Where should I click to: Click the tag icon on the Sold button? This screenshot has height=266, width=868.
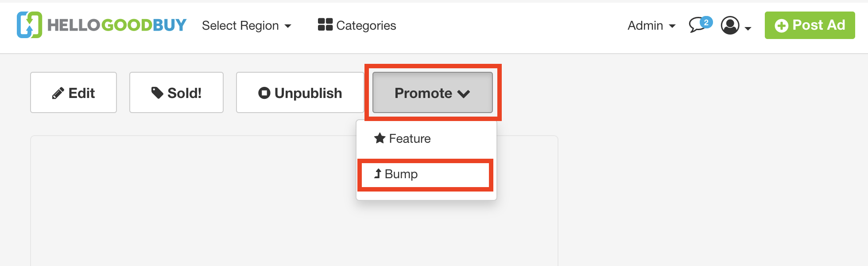pyautogui.click(x=157, y=92)
